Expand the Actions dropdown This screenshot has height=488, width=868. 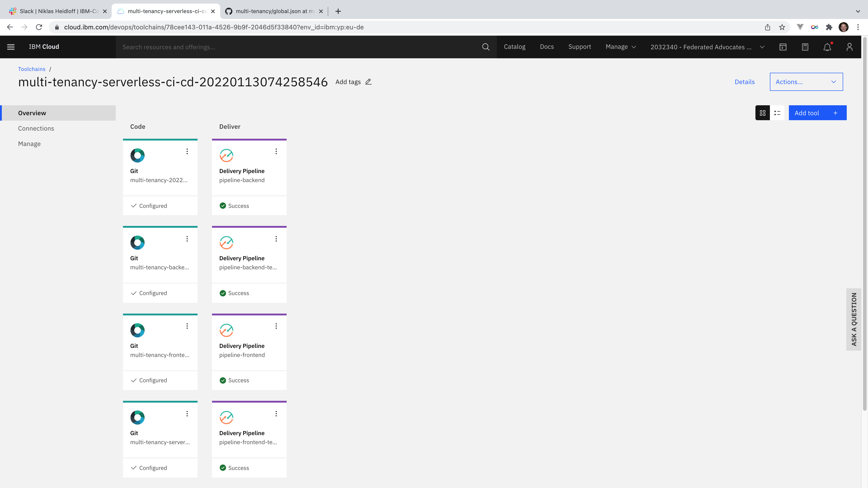pyautogui.click(x=806, y=82)
